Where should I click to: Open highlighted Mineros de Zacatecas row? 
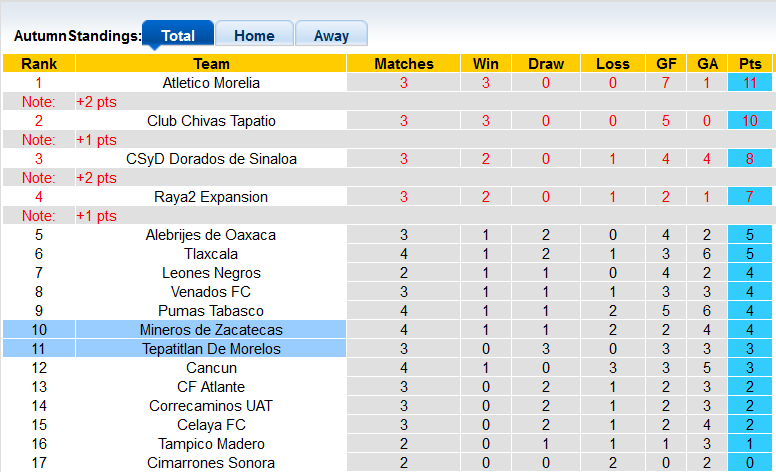[x=211, y=330]
